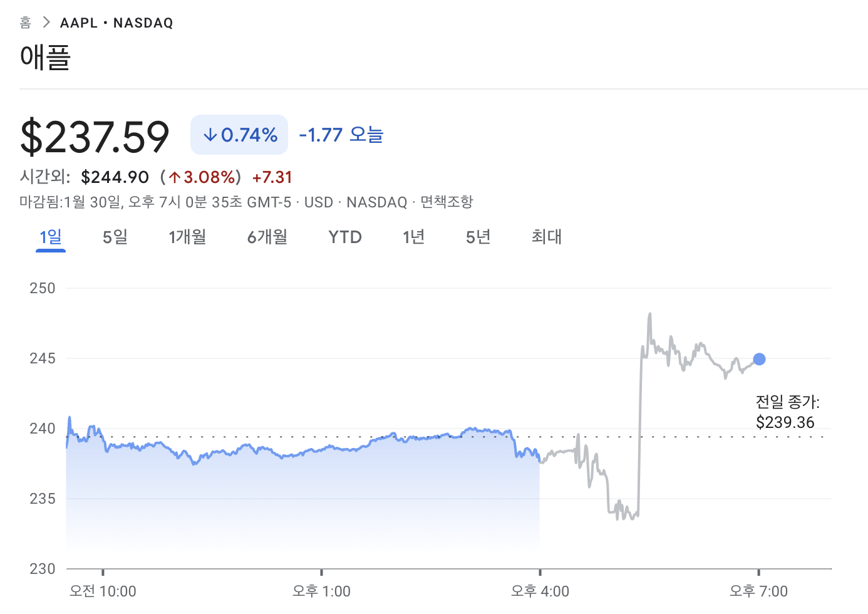
Task: Click the down arrow in 0.74% badge
Action: coord(210,135)
